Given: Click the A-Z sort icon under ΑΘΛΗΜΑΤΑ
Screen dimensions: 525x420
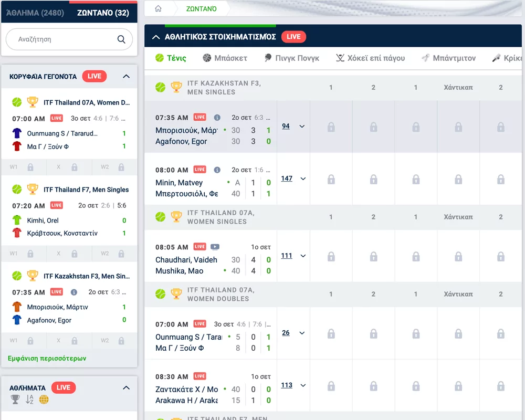Looking at the screenshot, I should pyautogui.click(x=29, y=400).
